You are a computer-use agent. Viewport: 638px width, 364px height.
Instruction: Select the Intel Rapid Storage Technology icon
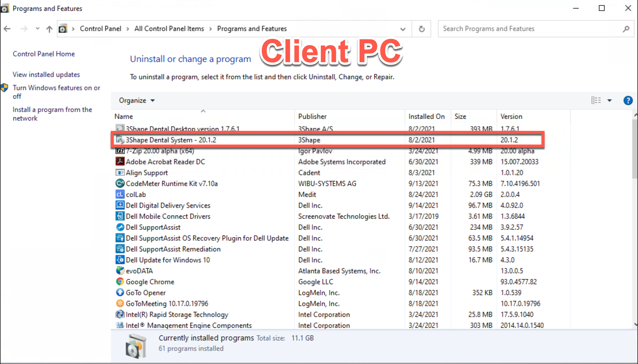pos(120,314)
